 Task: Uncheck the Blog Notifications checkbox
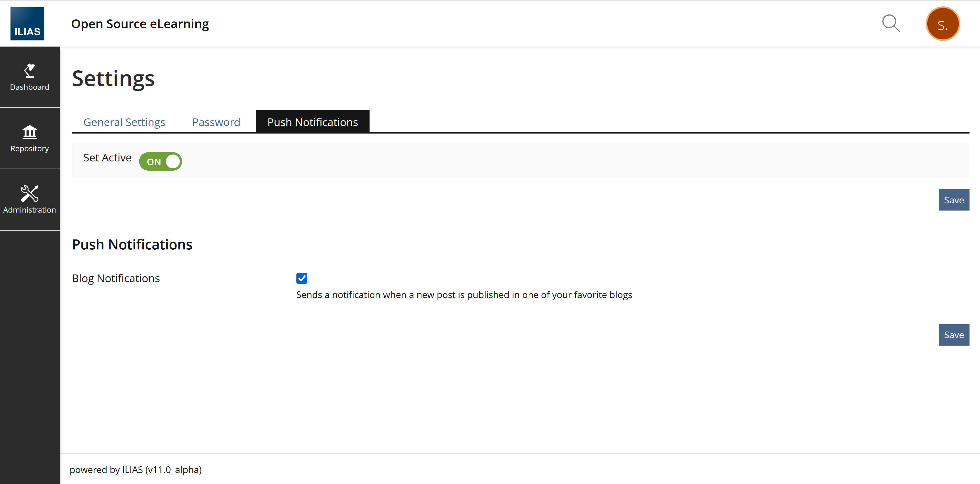tap(302, 279)
